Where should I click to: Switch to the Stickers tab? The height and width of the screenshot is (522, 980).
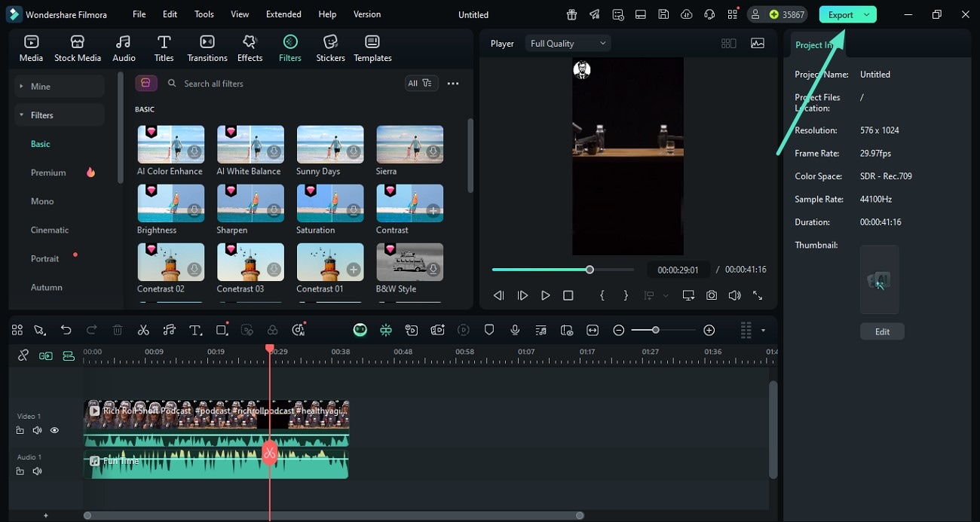click(330, 48)
